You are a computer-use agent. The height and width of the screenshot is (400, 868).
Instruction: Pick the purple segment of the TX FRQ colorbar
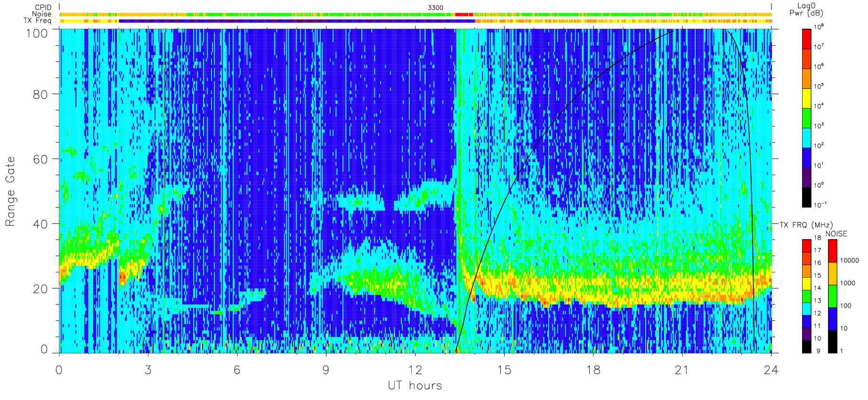(x=807, y=334)
